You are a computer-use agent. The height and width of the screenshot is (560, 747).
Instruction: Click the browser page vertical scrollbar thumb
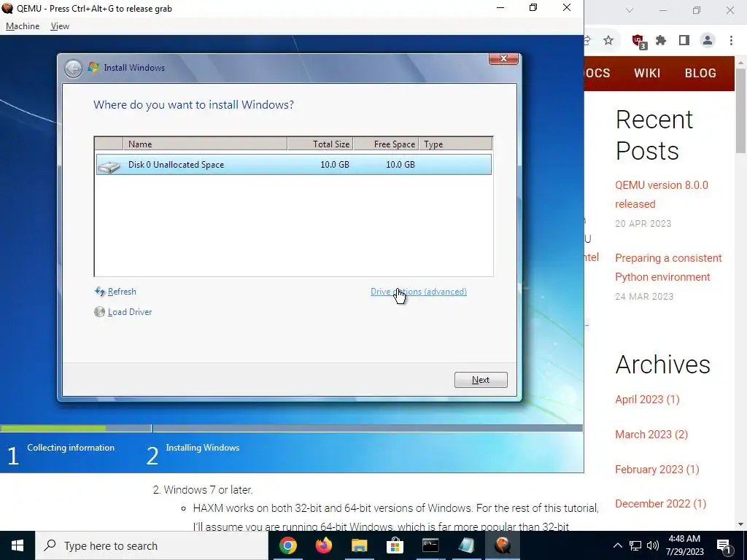(740, 111)
